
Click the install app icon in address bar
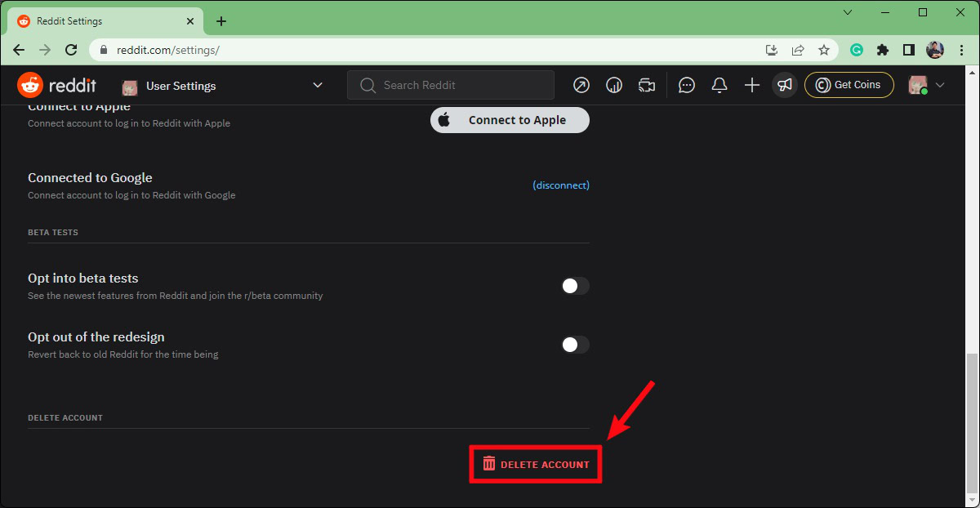click(772, 50)
